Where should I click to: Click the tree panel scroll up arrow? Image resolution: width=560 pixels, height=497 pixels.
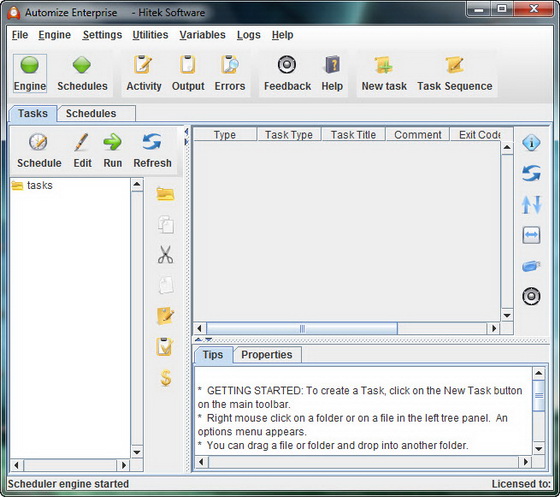pos(137,184)
